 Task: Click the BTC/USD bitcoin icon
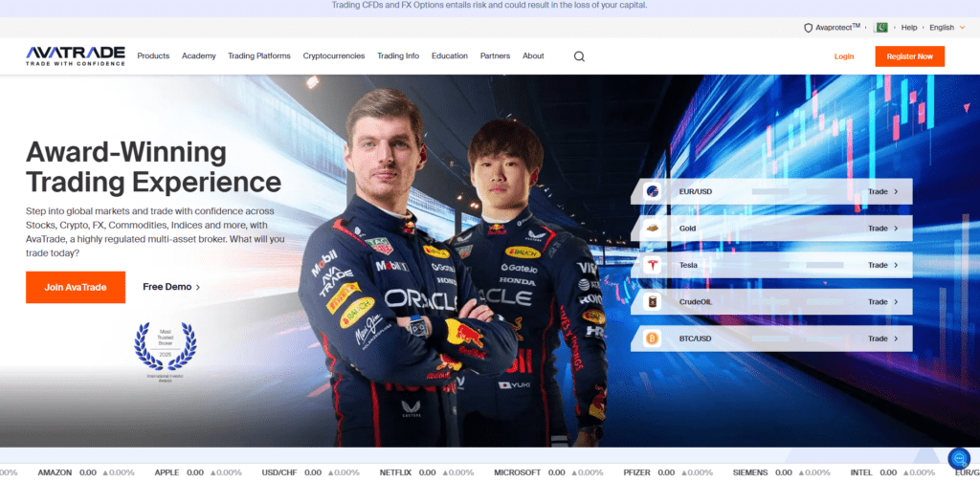click(x=653, y=339)
